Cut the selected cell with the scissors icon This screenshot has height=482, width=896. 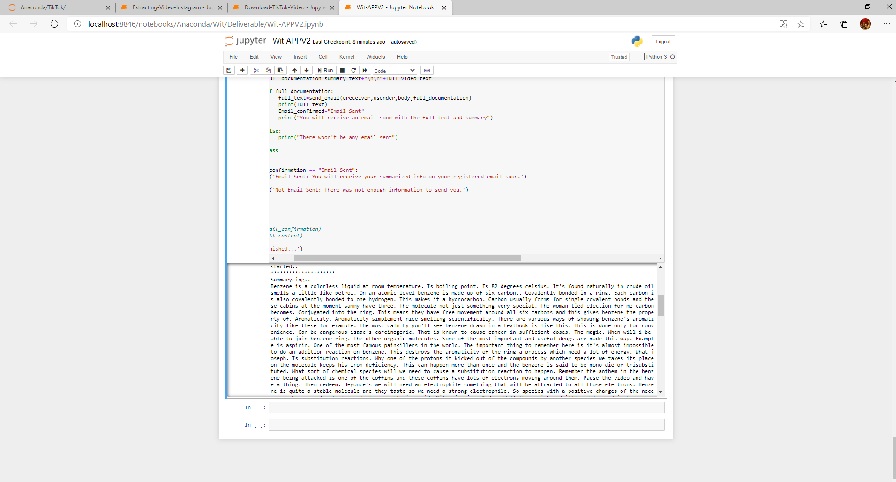256,70
